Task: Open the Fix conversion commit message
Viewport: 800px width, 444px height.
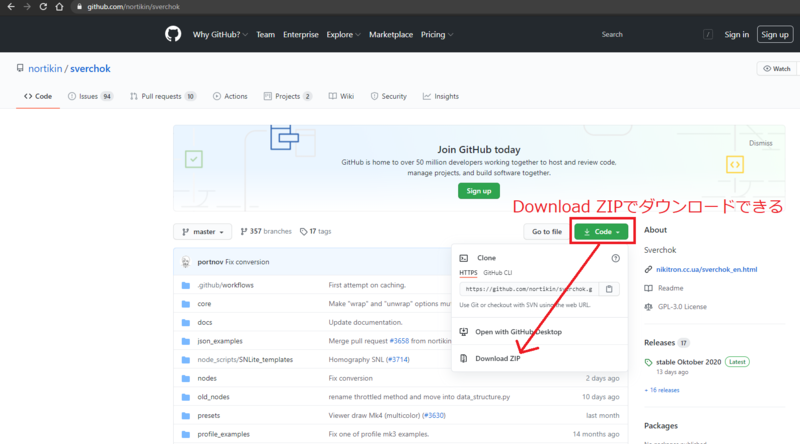Action: (247, 262)
